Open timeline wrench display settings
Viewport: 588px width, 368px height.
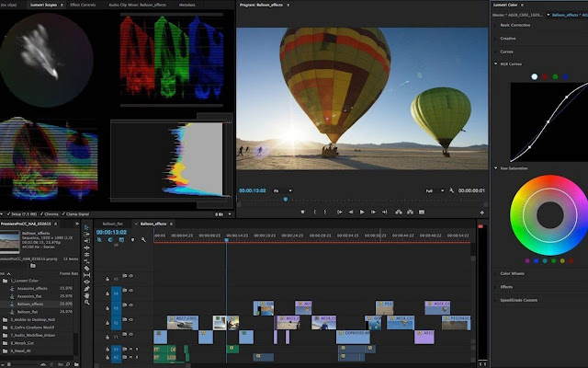(143, 240)
